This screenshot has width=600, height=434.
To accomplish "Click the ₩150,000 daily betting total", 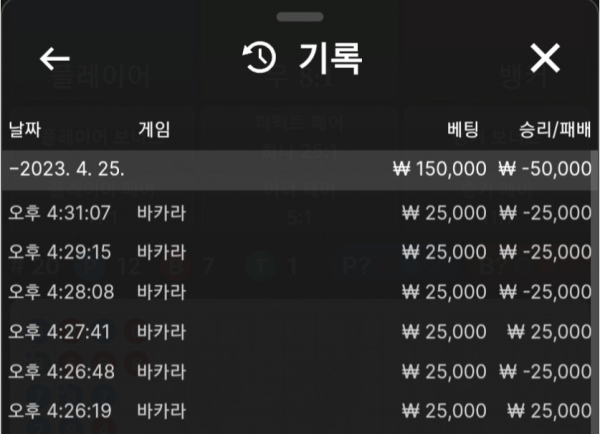I will (x=441, y=169).
